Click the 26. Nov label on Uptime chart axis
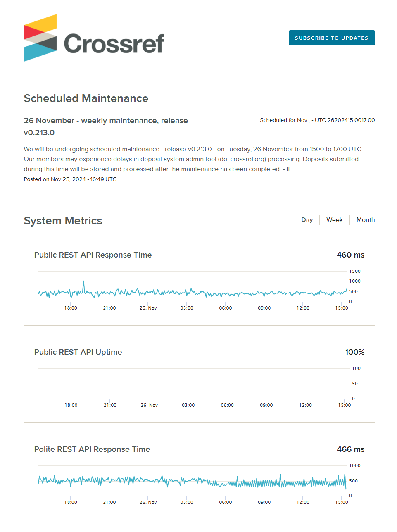The width and height of the screenshot is (397, 532). [149, 405]
